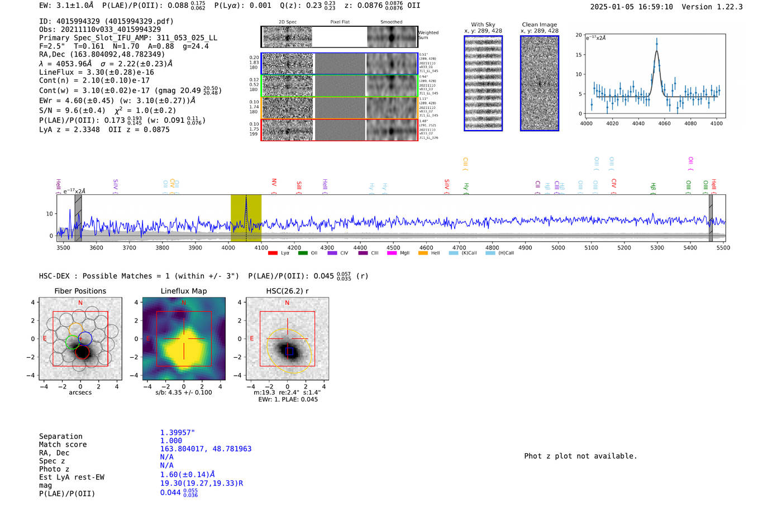This screenshot has height=532, width=782.
Task: Click the match coordinates '163.804017, 48.781963'
Action: (x=206, y=449)
